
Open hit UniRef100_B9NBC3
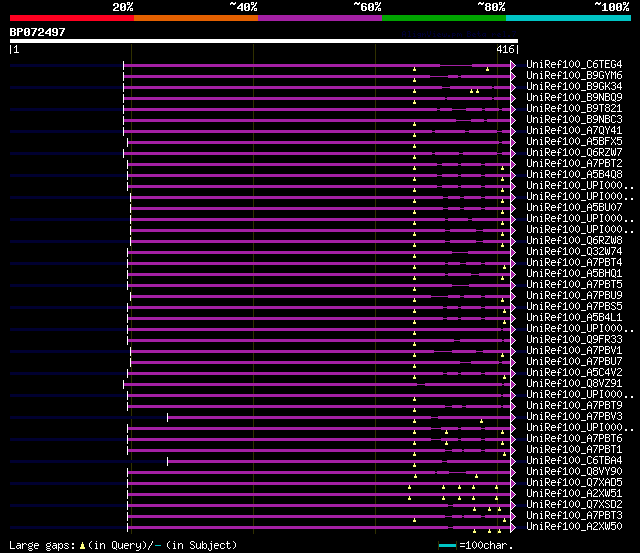(574, 120)
